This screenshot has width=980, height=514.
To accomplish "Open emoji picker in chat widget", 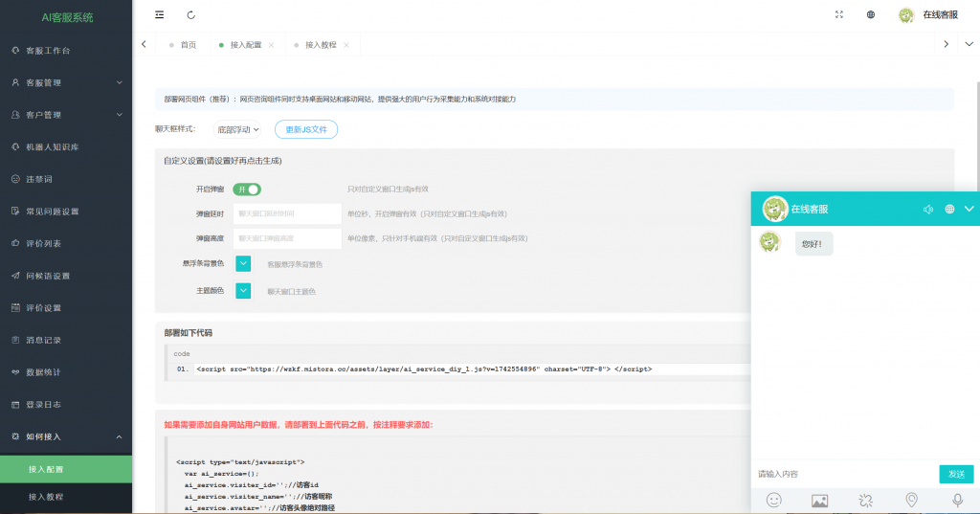I will (x=773, y=501).
